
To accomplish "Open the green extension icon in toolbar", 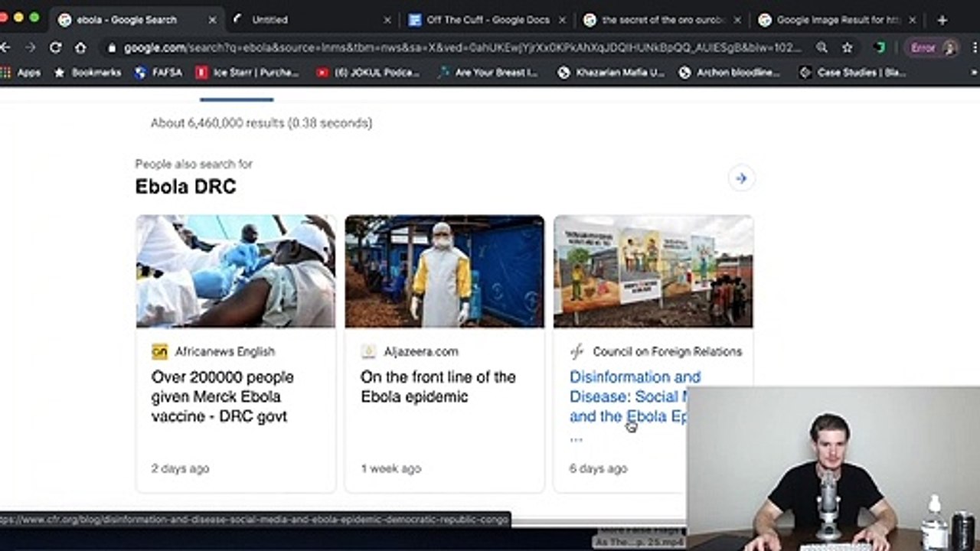I will point(880,47).
